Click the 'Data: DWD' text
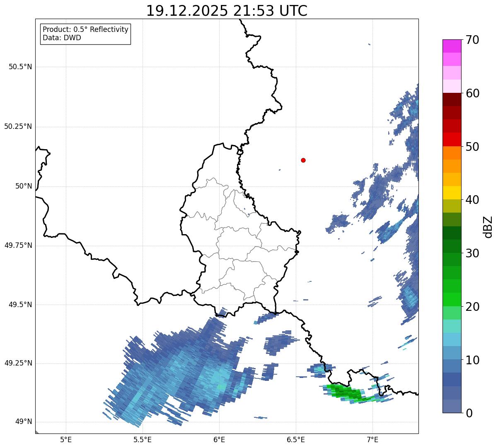This screenshot has width=498, height=448. [62, 38]
